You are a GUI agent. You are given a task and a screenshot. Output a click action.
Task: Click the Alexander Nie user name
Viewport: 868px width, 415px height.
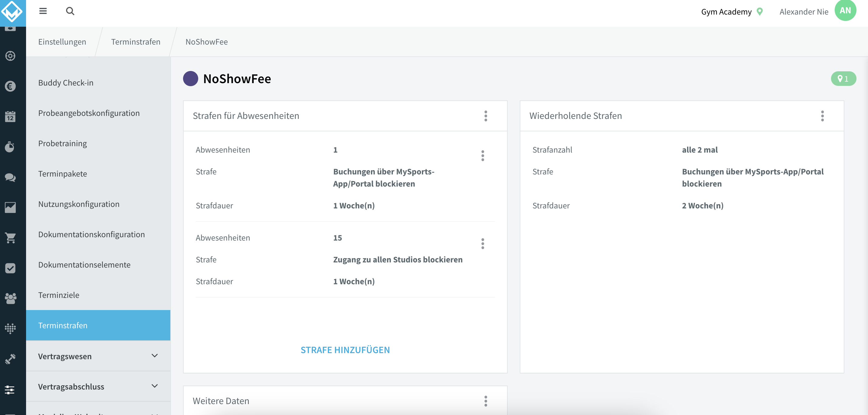click(x=804, y=12)
